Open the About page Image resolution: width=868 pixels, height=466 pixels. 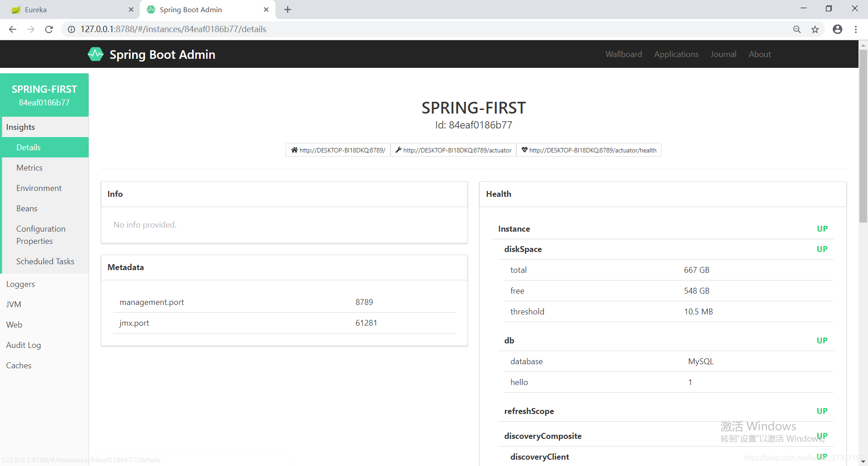pos(760,54)
